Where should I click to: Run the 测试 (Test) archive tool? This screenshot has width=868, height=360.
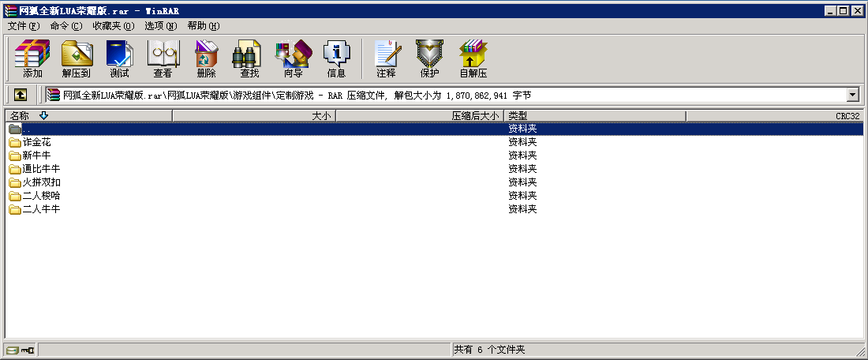coord(119,58)
